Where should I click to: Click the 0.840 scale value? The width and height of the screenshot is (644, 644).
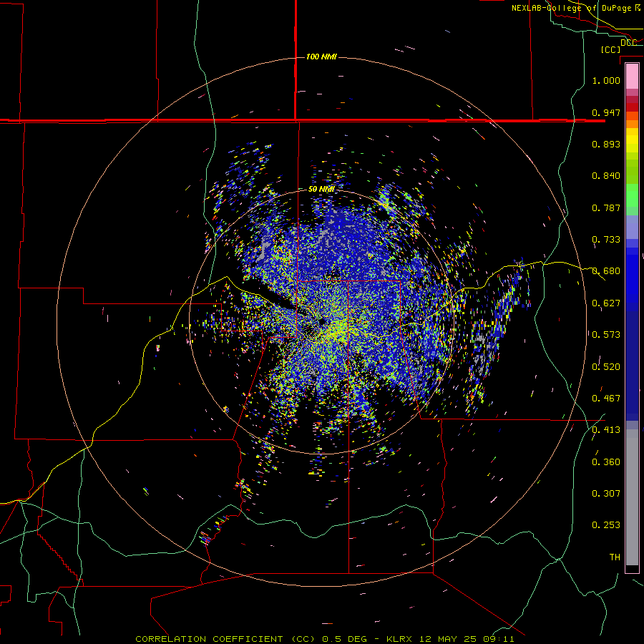[606, 176]
